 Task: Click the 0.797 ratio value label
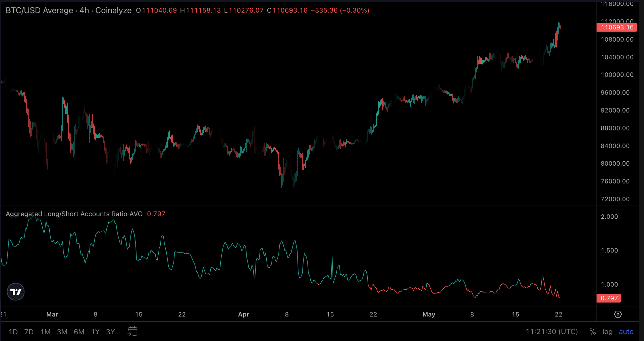(x=608, y=298)
